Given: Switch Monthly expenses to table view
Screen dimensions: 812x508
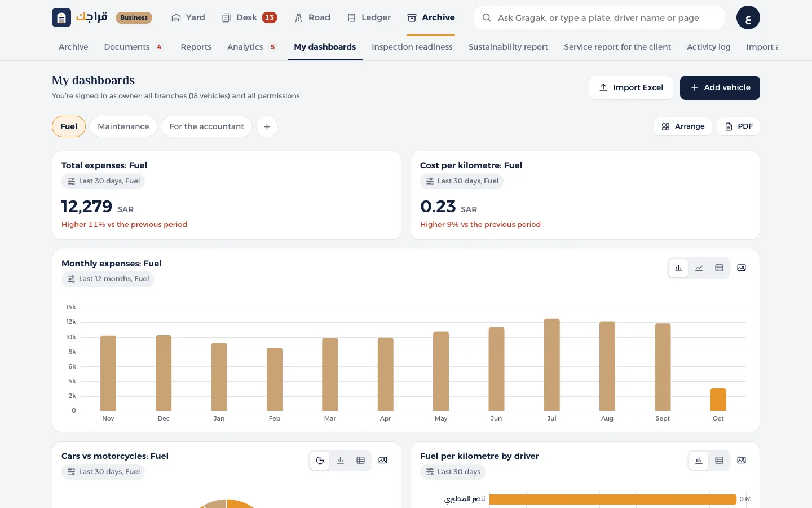Looking at the screenshot, I should [719, 268].
